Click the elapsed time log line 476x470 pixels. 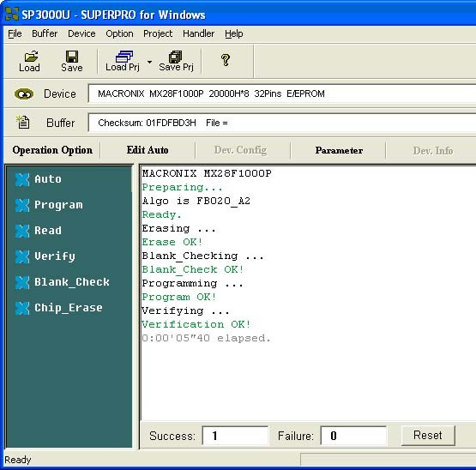pos(206,338)
